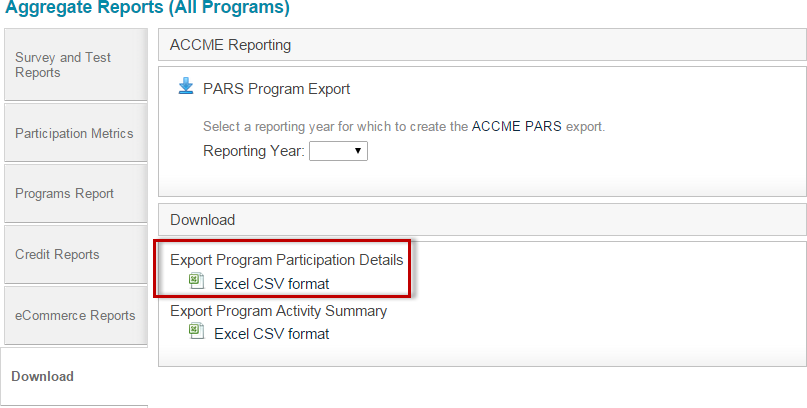Click the Export Program Activity Summary label

click(x=278, y=311)
